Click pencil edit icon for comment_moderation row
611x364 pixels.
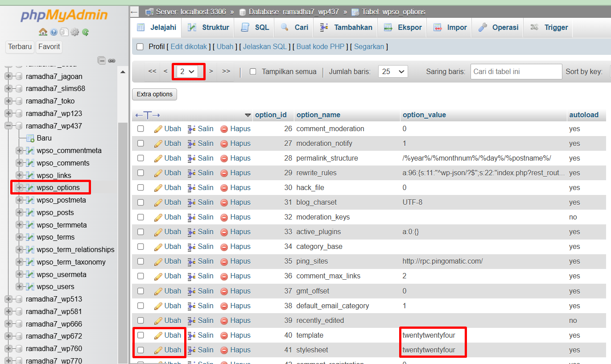pyautogui.click(x=158, y=129)
